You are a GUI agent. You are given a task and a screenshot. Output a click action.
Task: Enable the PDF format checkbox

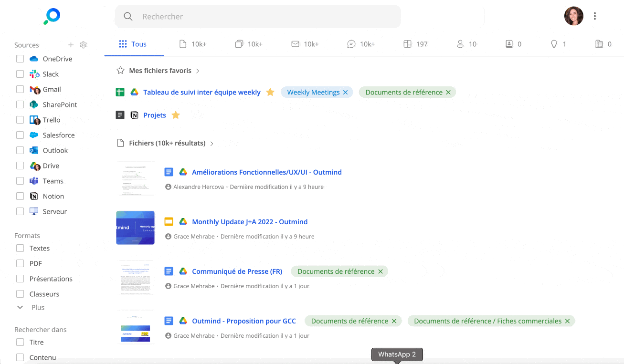[x=20, y=263]
